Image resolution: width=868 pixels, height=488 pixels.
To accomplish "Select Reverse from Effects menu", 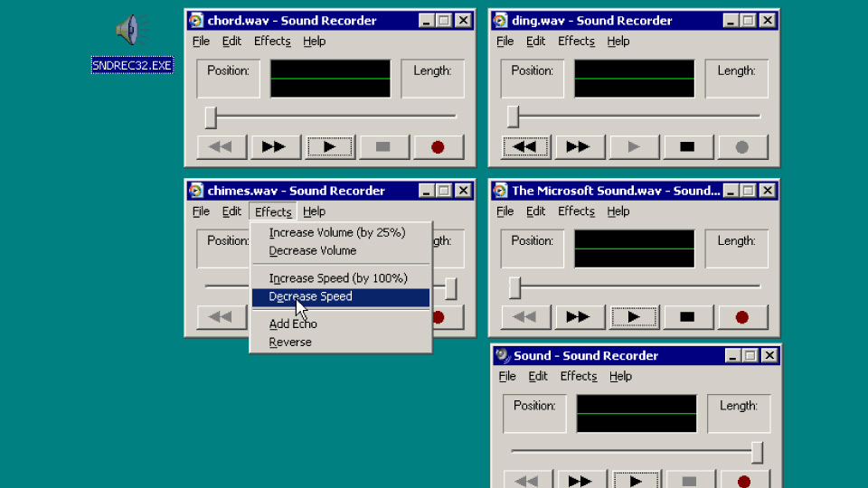I will (x=341, y=343).
